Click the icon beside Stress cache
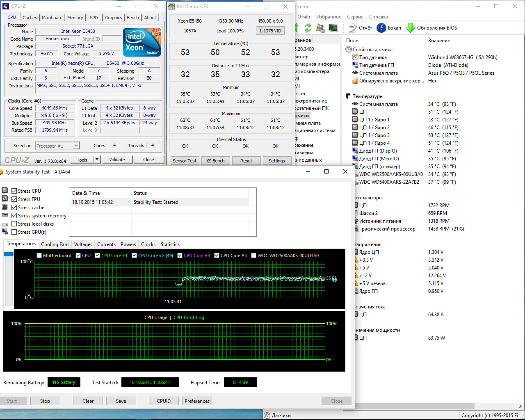Screen dimensions: 525x420 (x=5, y=207)
